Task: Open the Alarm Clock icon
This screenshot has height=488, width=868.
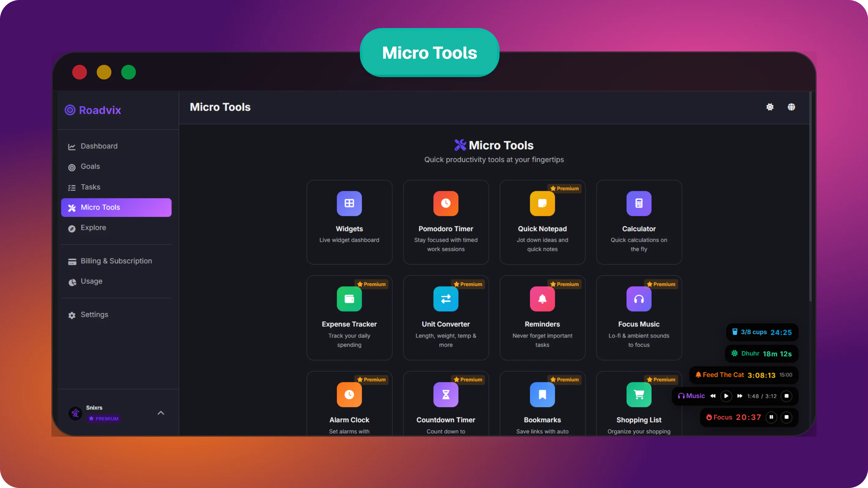Action: [349, 394]
